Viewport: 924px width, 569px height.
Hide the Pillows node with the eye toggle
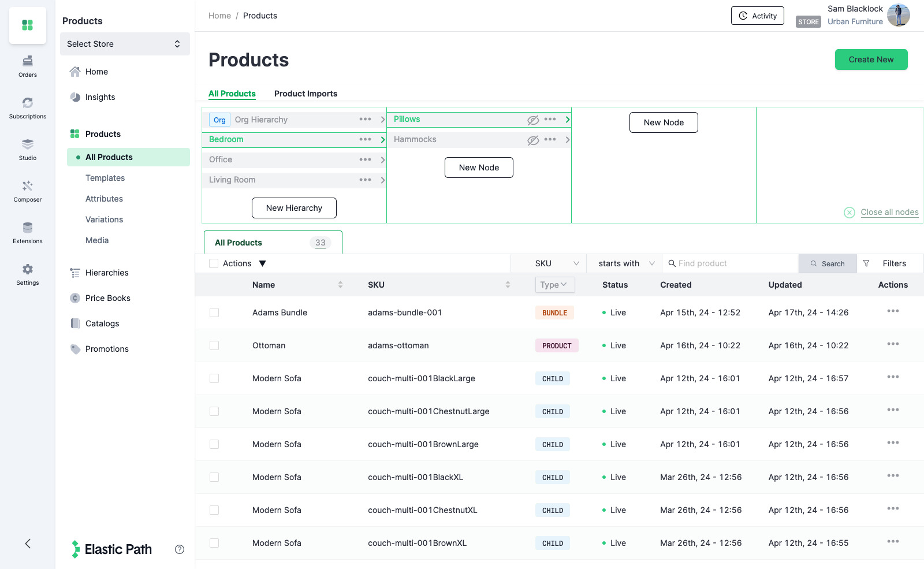[x=532, y=119]
